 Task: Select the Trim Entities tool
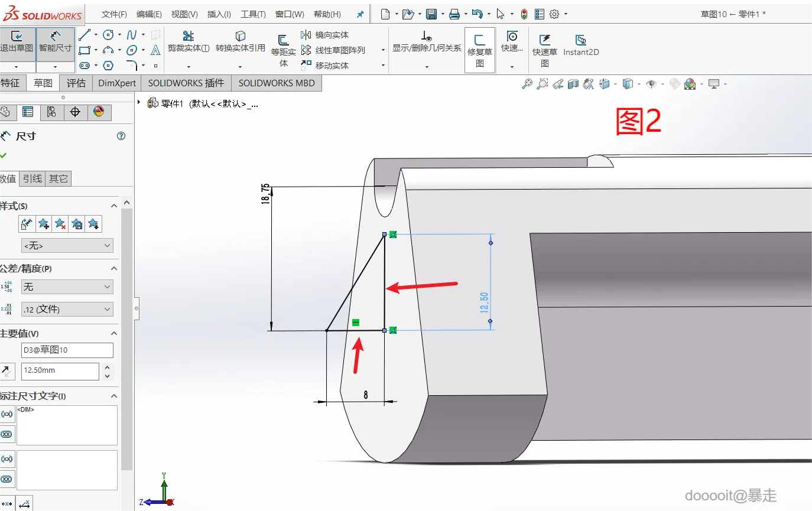coord(189,41)
